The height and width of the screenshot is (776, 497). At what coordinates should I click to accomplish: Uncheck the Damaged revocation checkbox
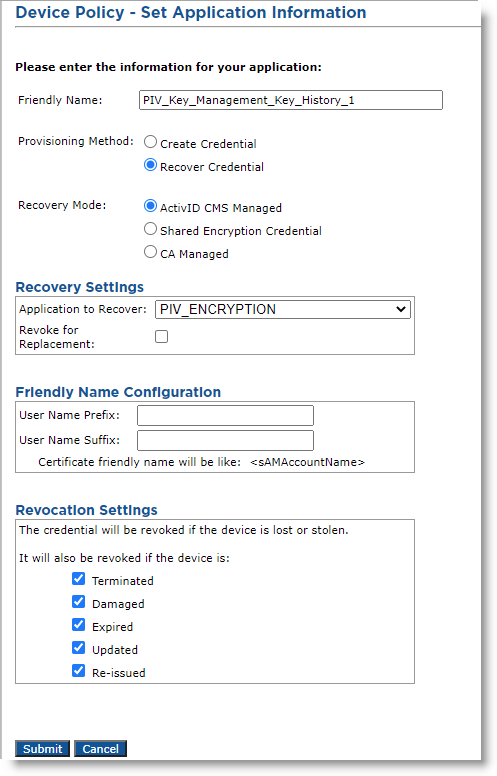pos(79,602)
